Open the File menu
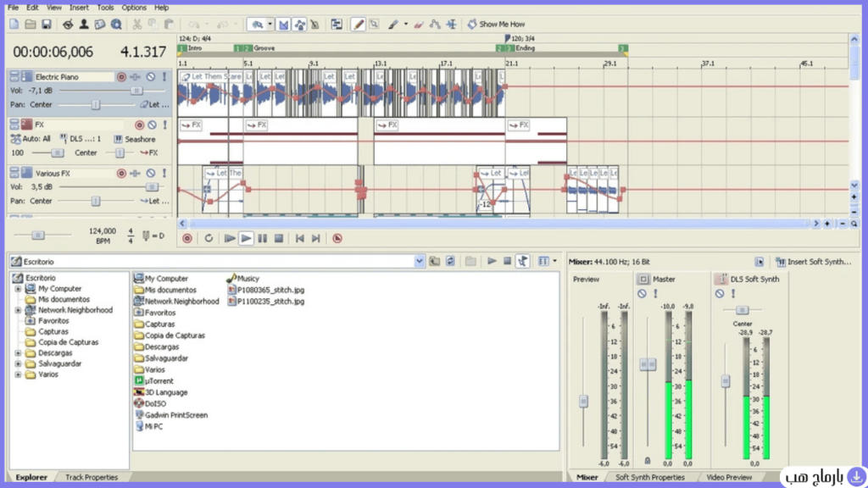 pos(13,8)
